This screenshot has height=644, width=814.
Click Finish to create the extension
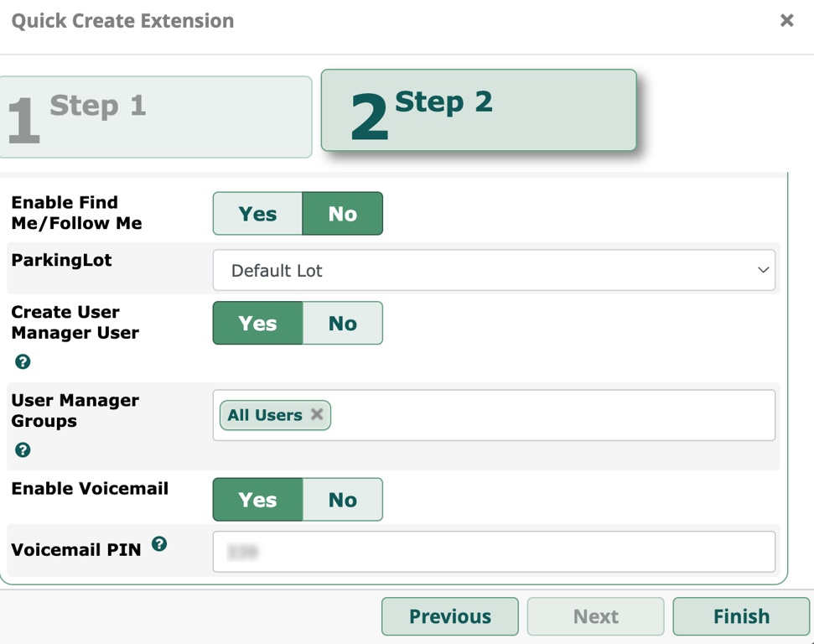pos(741,616)
